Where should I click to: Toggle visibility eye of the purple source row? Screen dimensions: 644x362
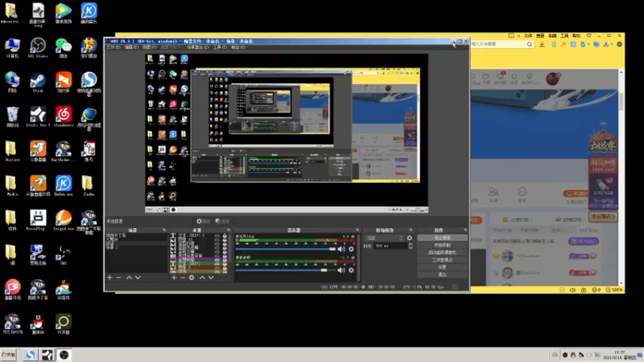(x=217, y=259)
